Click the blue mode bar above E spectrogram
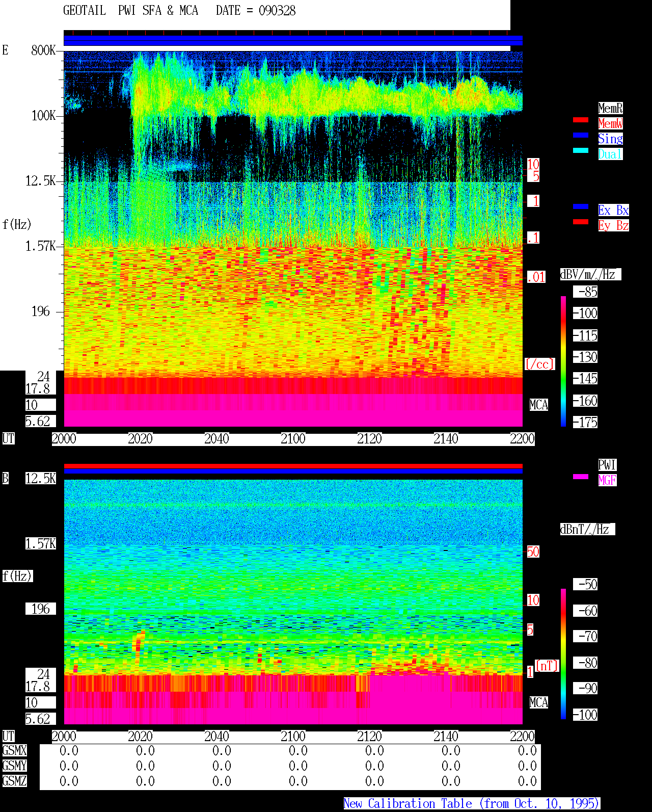The image size is (652, 812). [293, 41]
